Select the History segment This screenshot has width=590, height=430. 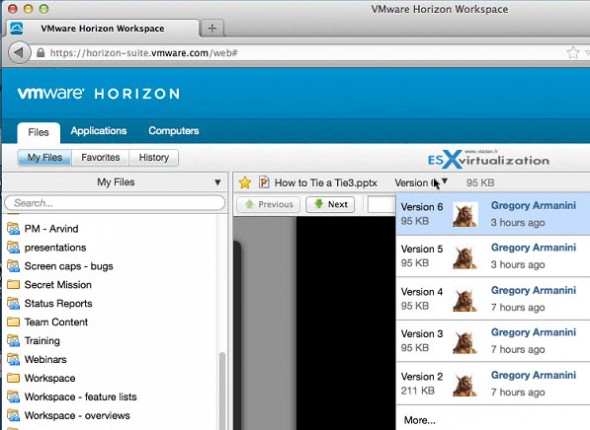(154, 158)
